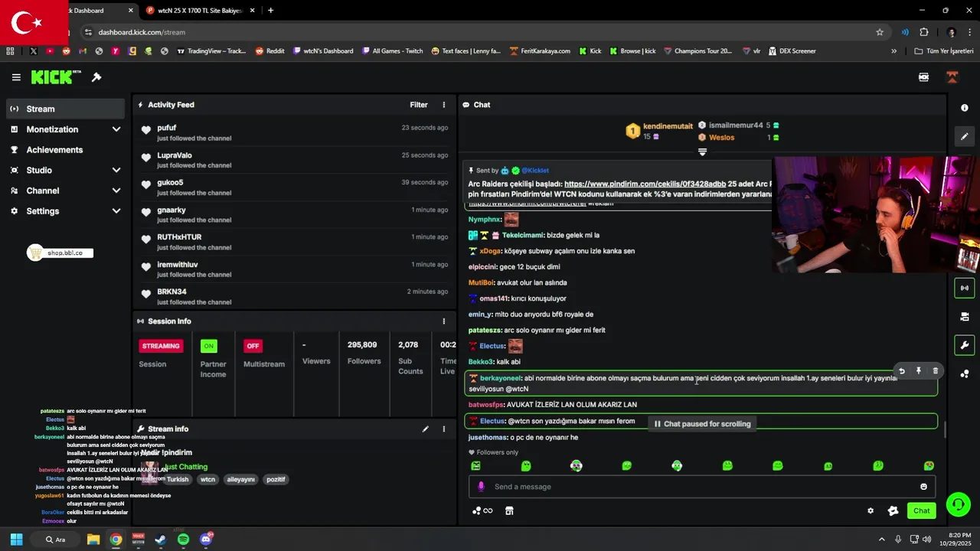This screenshot has height=551, width=980.
Task: Bookmark this page with star icon
Action: click(x=880, y=32)
